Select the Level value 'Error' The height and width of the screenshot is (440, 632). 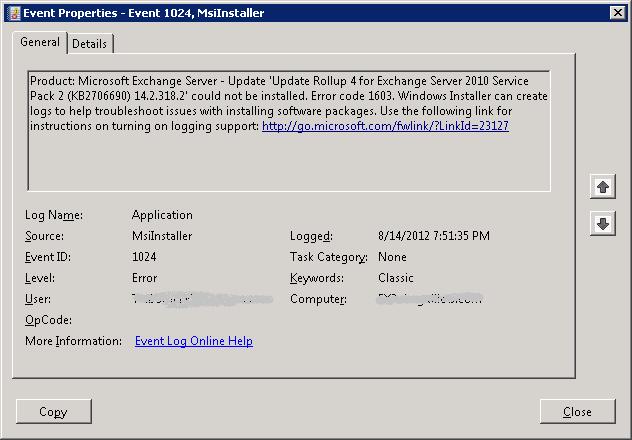(x=144, y=278)
